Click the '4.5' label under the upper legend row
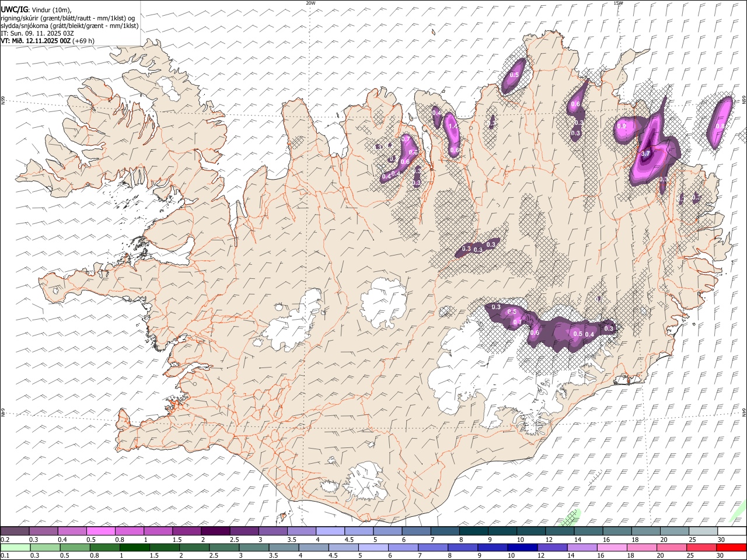 pyautogui.click(x=349, y=540)
